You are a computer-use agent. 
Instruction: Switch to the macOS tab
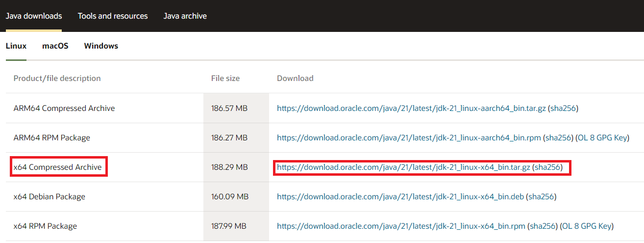[x=55, y=46]
